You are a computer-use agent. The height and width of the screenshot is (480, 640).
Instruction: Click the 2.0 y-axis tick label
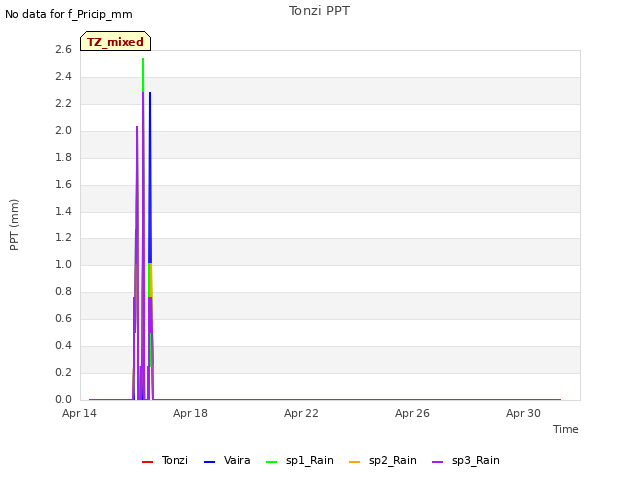click(63, 130)
